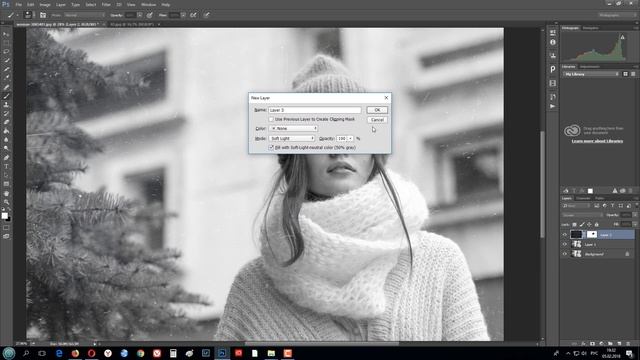The height and width of the screenshot is (360, 640).
Task: Switch to the Layers tab
Action: pos(567,198)
